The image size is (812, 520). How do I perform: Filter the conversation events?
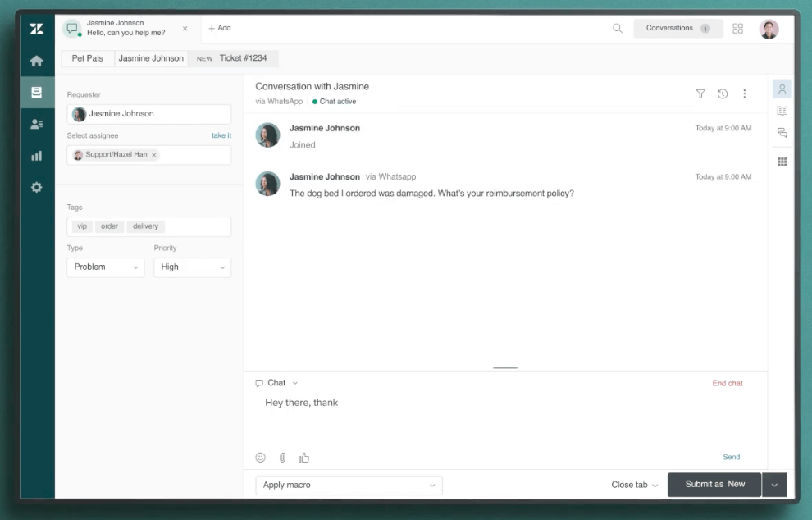point(700,94)
